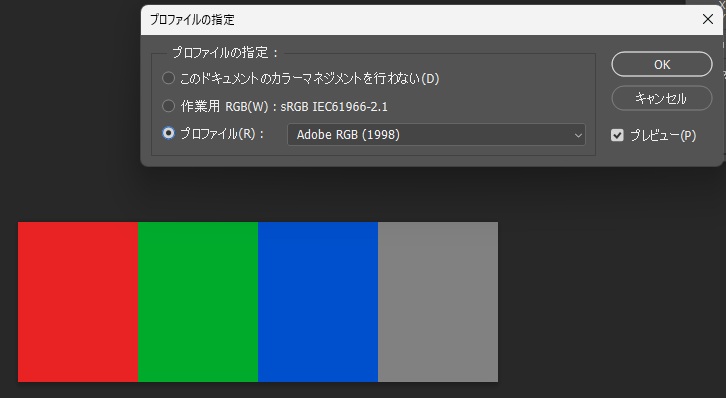Click the red color block in canvas
This screenshot has width=726, height=398.
click(78, 302)
